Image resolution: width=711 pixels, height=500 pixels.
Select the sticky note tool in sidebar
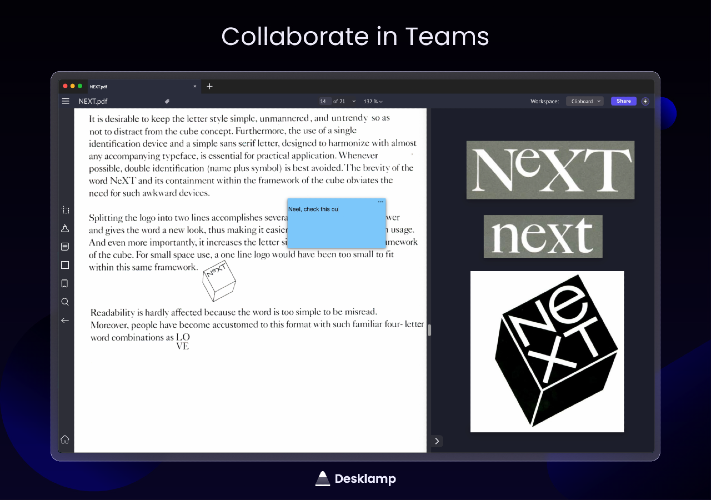pyautogui.click(x=65, y=246)
